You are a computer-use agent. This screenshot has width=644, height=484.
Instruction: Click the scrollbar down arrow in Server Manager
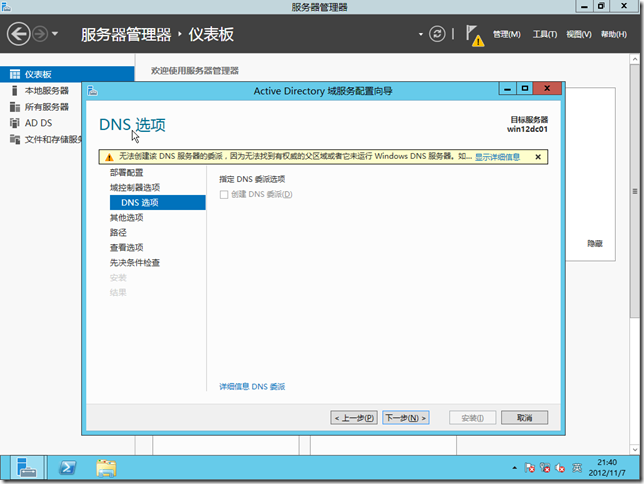pyautogui.click(x=635, y=450)
